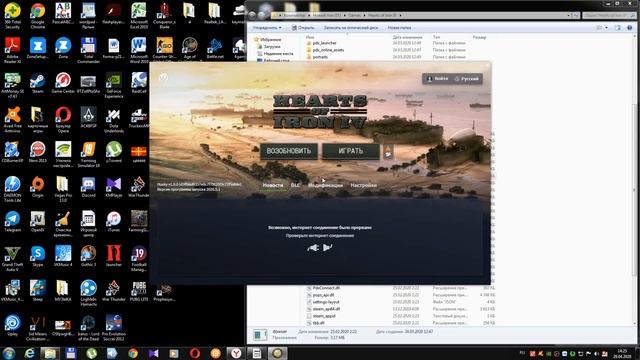Select the portraits folder row

[400, 57]
